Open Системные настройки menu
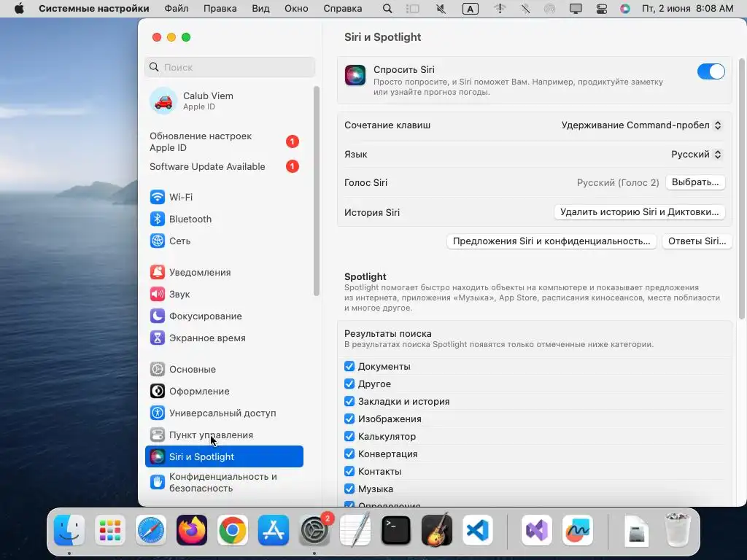Viewport: 747px width, 560px height. [94, 9]
